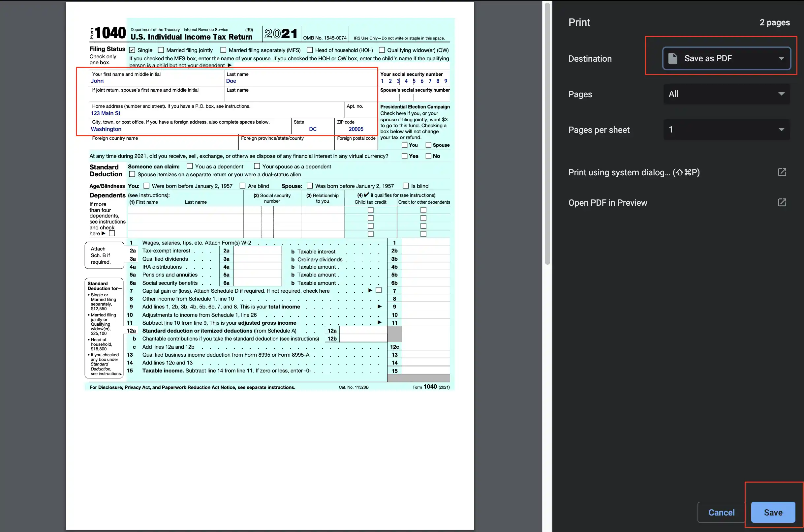Check the Are blind box
This screenshot has height=532, width=804.
(x=242, y=186)
